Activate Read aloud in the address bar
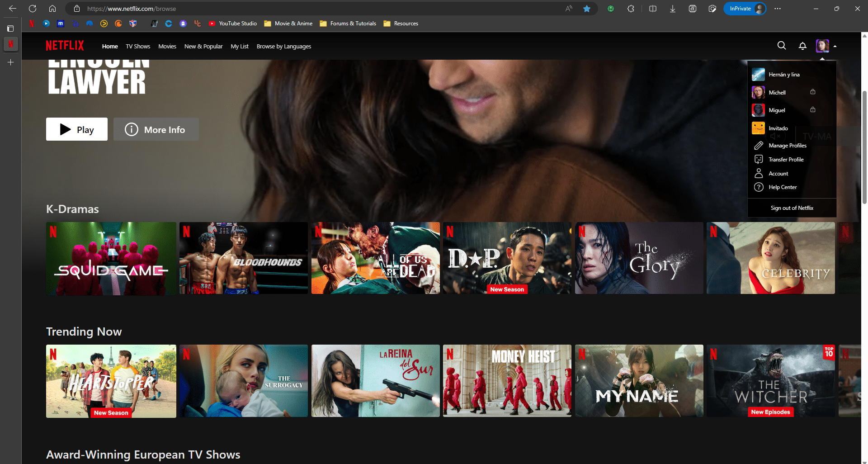Screen dimensions: 868x464 click(569, 9)
